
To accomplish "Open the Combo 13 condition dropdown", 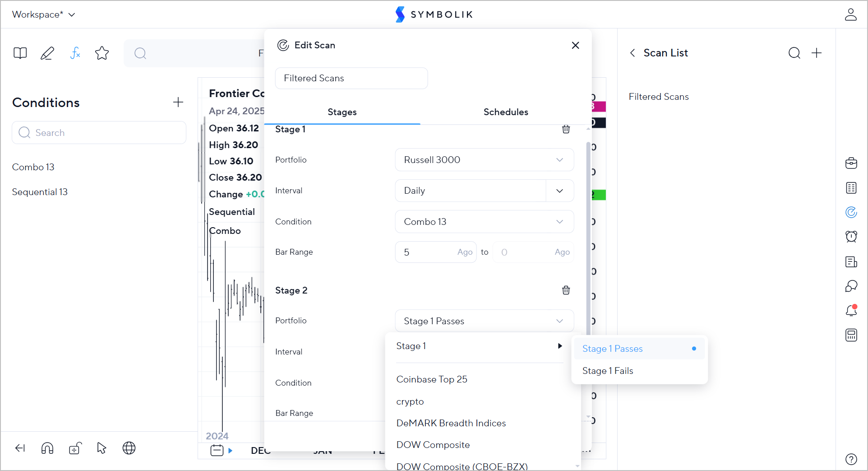I will coord(485,222).
